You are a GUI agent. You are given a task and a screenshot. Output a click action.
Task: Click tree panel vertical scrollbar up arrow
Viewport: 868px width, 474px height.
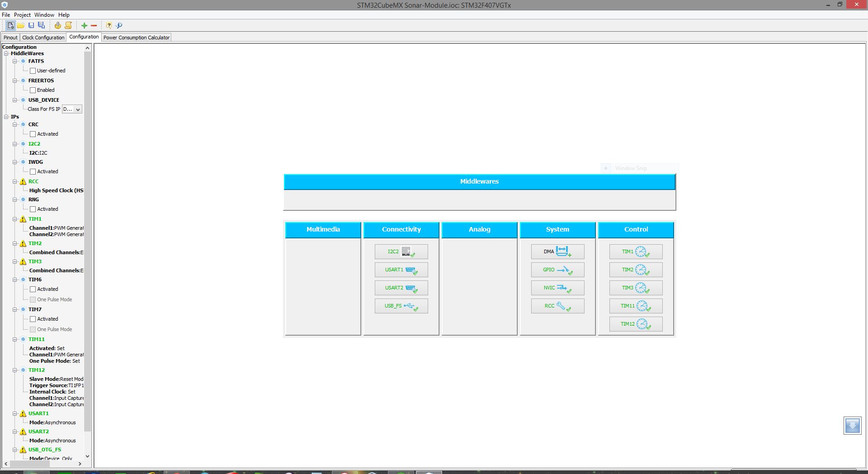coord(87,47)
